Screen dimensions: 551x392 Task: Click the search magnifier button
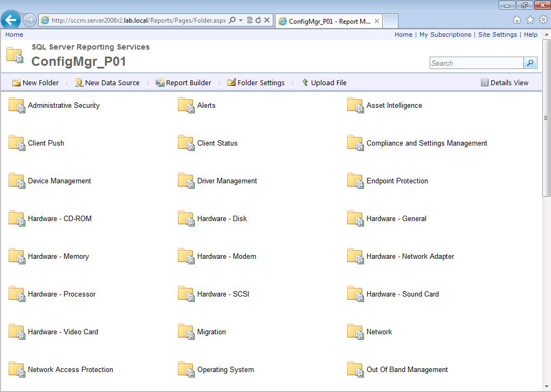tap(531, 63)
